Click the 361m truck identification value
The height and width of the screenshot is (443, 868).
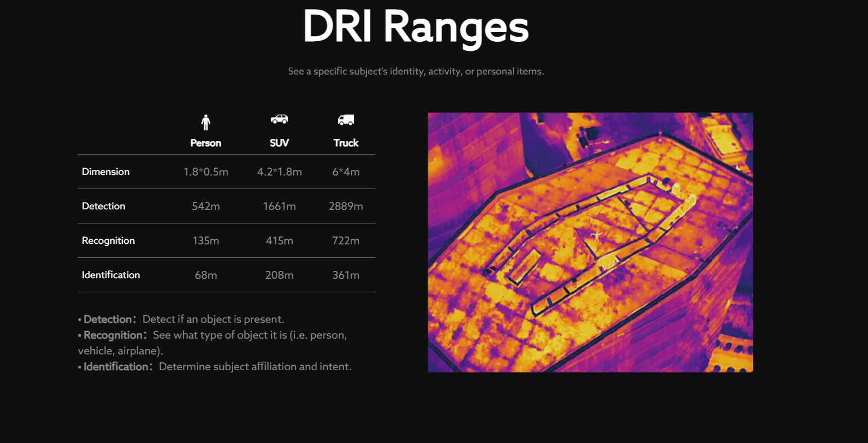[346, 275]
